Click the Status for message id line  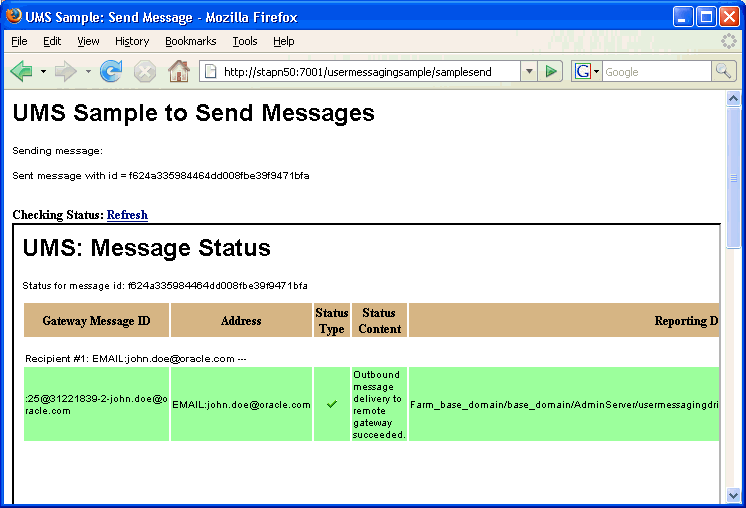tap(165, 285)
